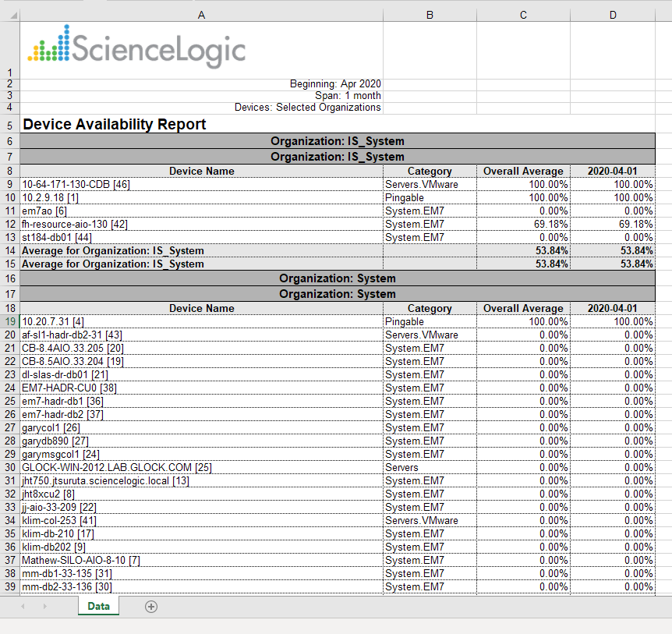Click the previous sheet navigation arrow
The width and height of the screenshot is (672, 634).
tap(23, 607)
